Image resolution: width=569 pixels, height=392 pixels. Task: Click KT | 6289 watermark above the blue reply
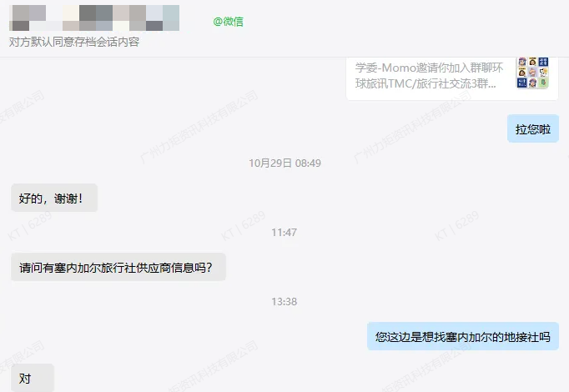[x=456, y=226]
